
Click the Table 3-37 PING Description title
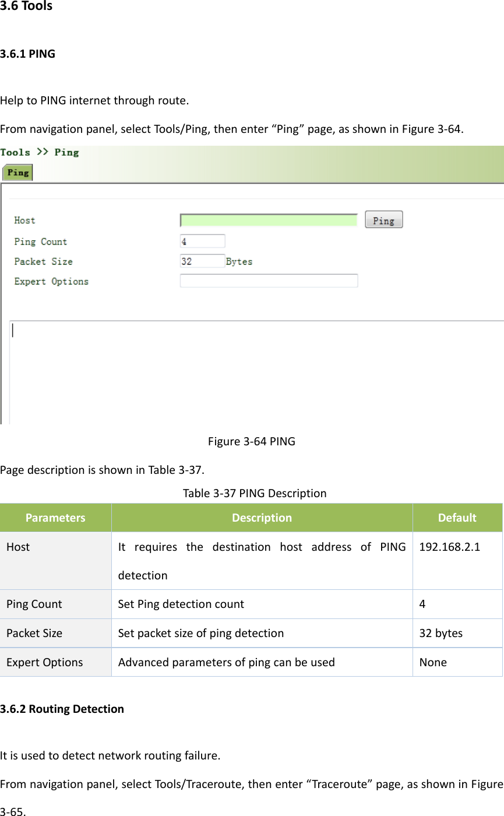click(x=255, y=493)
